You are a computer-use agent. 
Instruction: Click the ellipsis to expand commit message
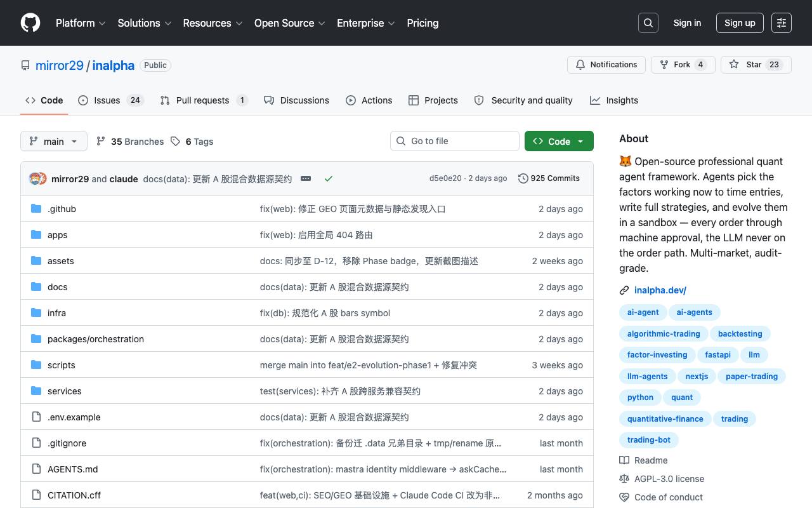pyautogui.click(x=306, y=178)
